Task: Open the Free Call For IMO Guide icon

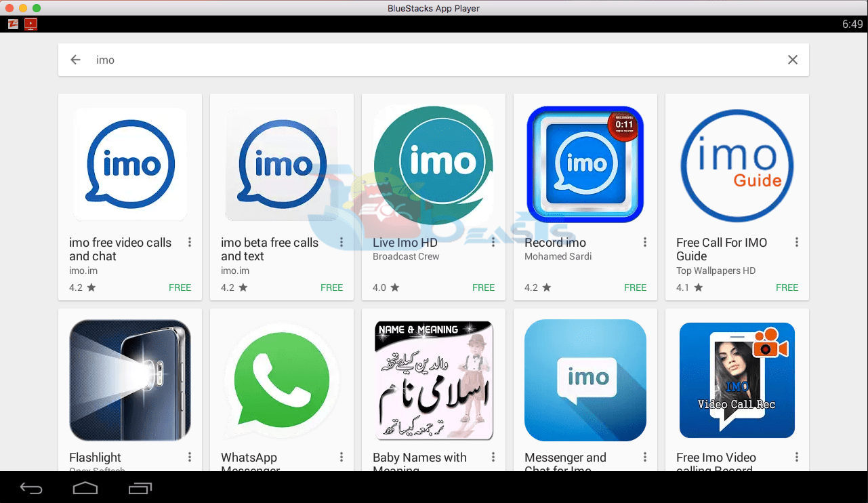Action: [737, 164]
